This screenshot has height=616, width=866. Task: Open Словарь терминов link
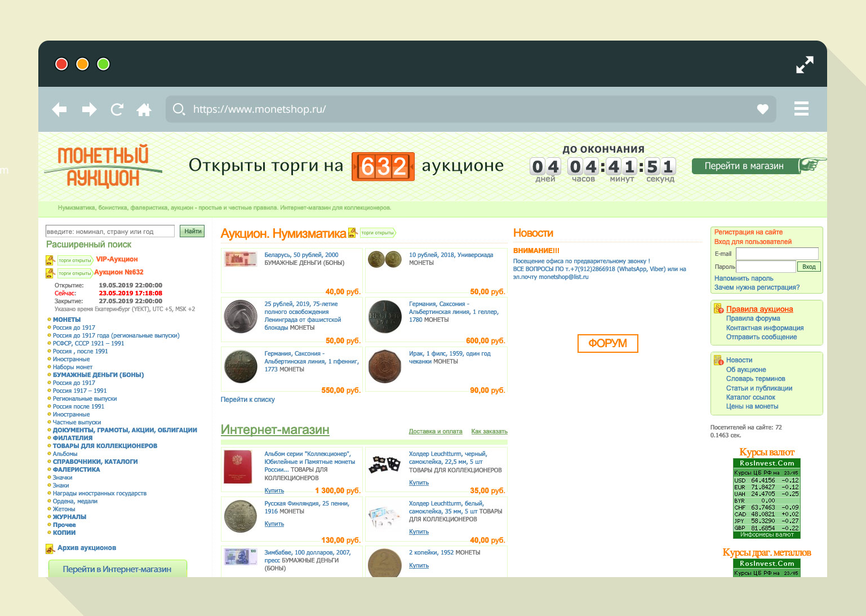(x=756, y=379)
